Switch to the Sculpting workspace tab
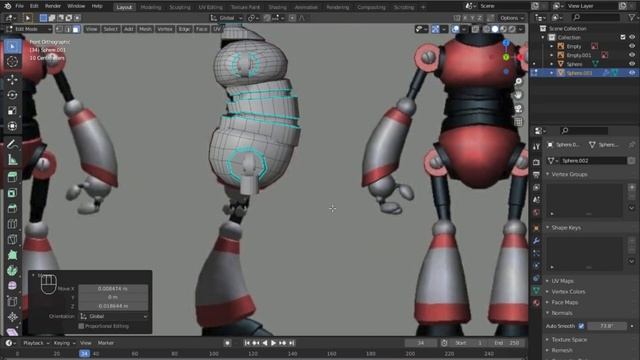The width and height of the screenshot is (640, 360). (x=180, y=7)
